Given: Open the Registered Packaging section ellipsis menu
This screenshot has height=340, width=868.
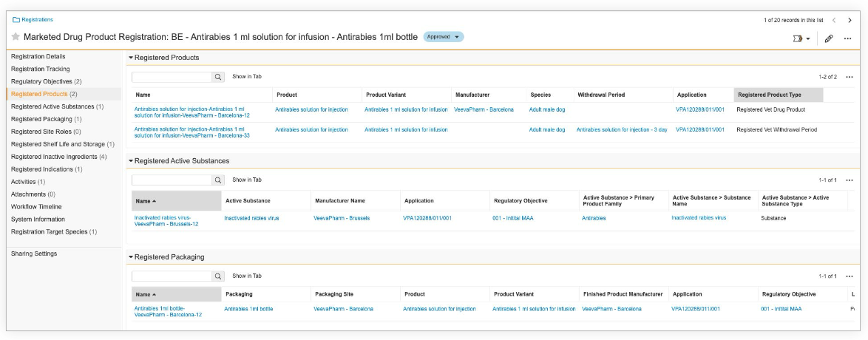Looking at the screenshot, I should pyautogui.click(x=850, y=276).
